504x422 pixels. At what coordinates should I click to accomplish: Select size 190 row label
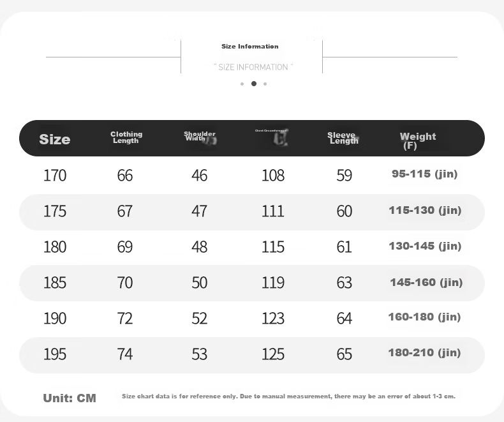point(55,319)
